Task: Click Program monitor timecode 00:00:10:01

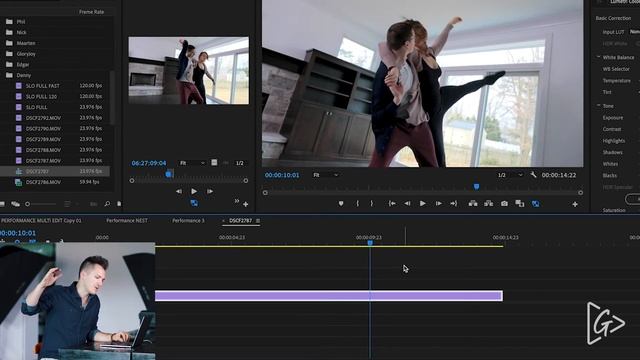Action: tap(282, 175)
